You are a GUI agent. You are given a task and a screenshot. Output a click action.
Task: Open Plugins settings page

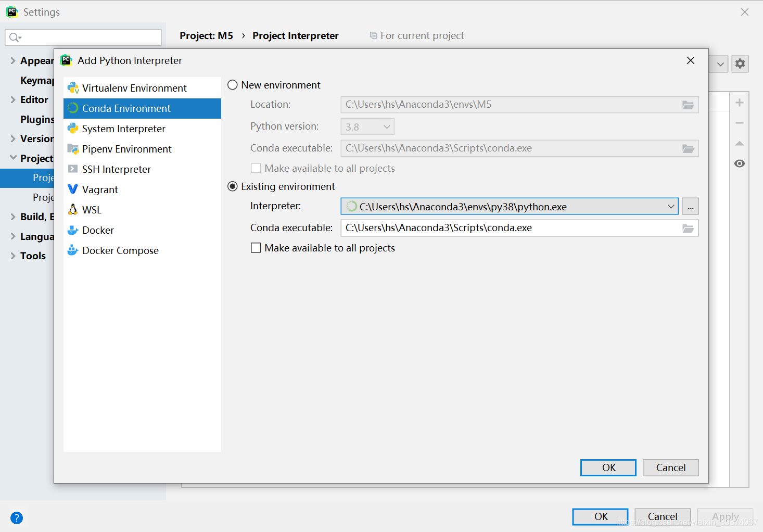point(37,119)
